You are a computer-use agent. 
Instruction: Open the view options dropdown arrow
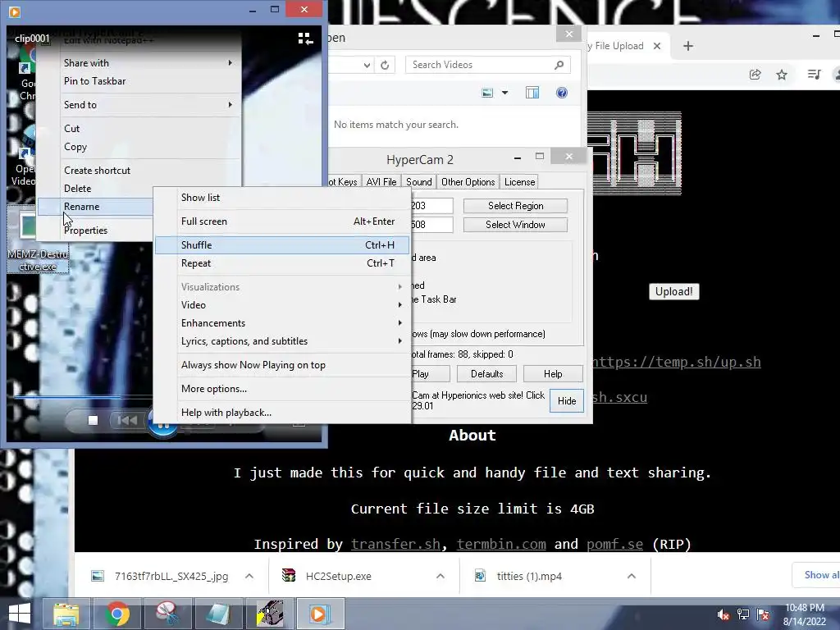[x=504, y=94]
